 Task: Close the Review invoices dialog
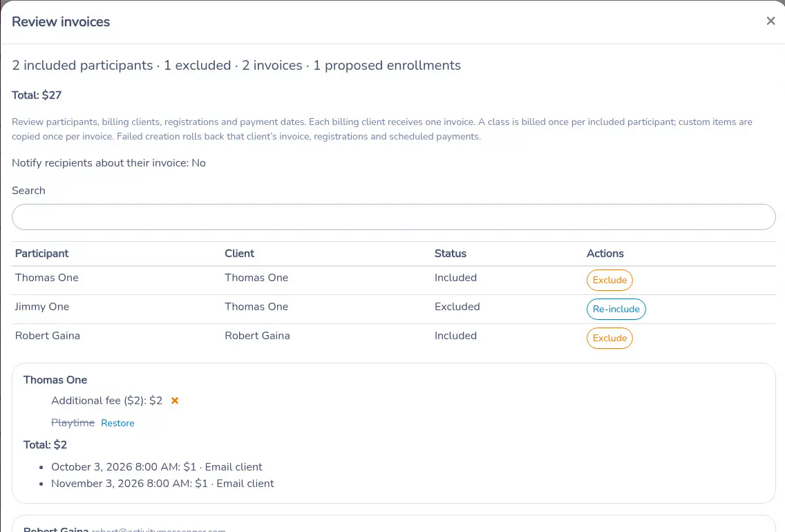coord(770,21)
